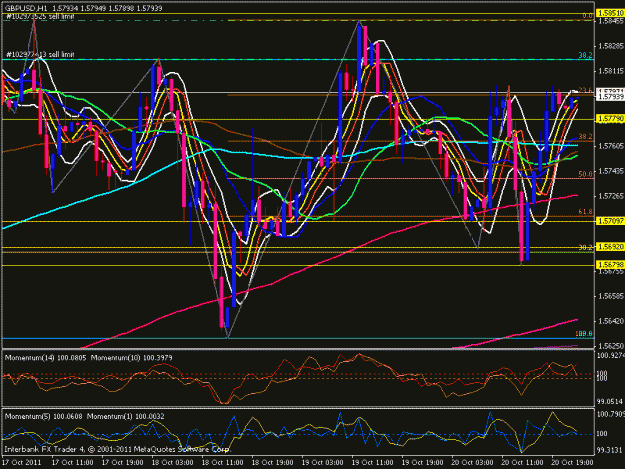
Task: Select the orange 38.2 Fibonacci level label
Action: point(586,137)
